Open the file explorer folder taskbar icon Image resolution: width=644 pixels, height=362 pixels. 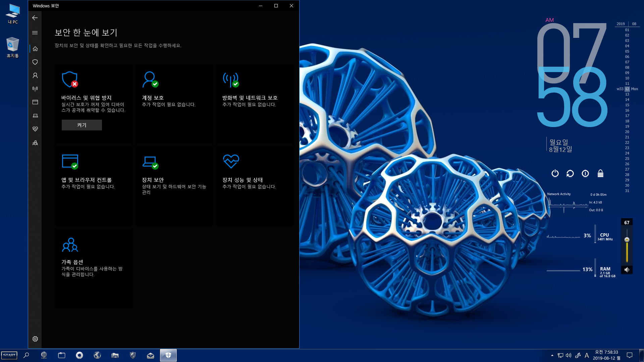[115, 355]
